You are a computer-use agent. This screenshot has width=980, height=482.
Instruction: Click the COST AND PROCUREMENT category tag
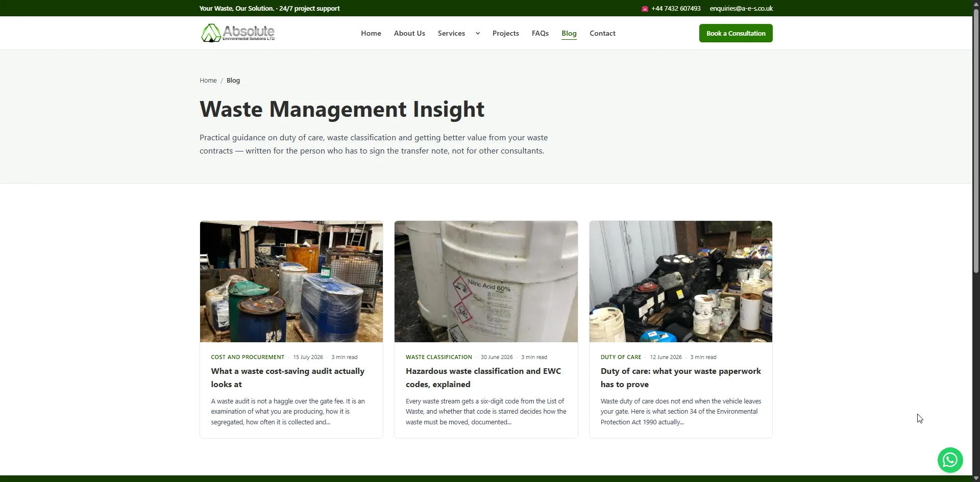coord(248,358)
